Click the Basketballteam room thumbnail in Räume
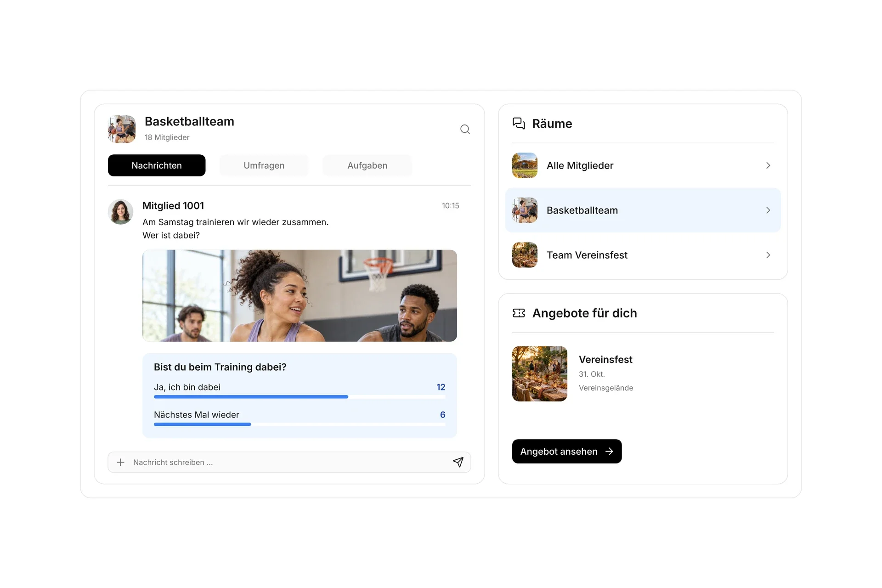Image resolution: width=882 pixels, height=588 pixels. tap(525, 210)
